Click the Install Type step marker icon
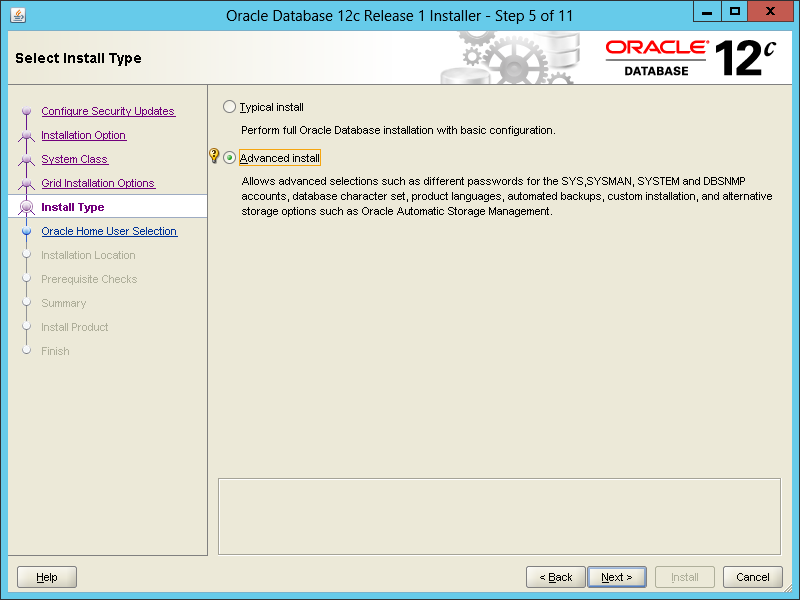800x600 pixels. [27, 207]
